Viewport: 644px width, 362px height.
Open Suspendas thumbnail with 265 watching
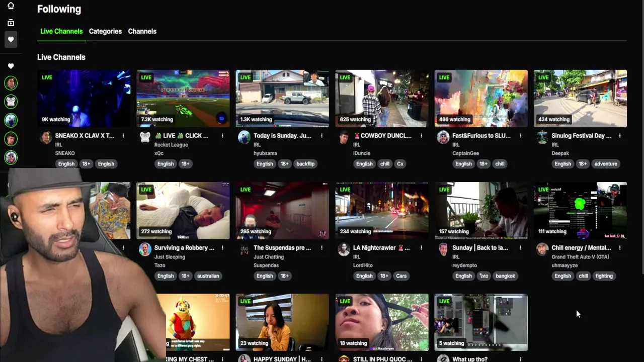(x=282, y=211)
